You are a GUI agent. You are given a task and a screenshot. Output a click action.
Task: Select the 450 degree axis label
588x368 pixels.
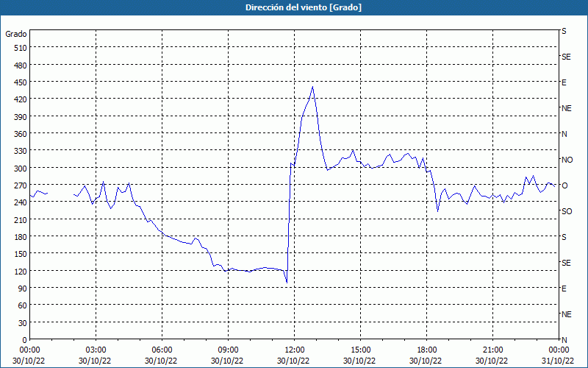point(21,82)
